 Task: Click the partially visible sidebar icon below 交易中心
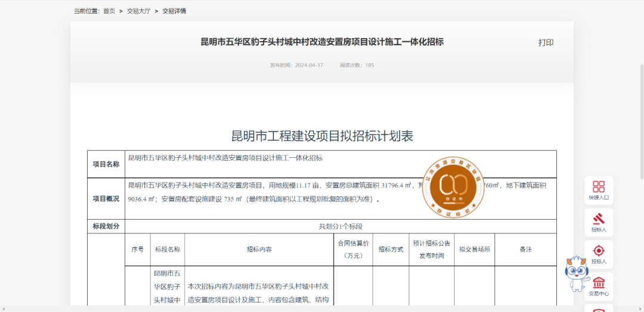598,308
